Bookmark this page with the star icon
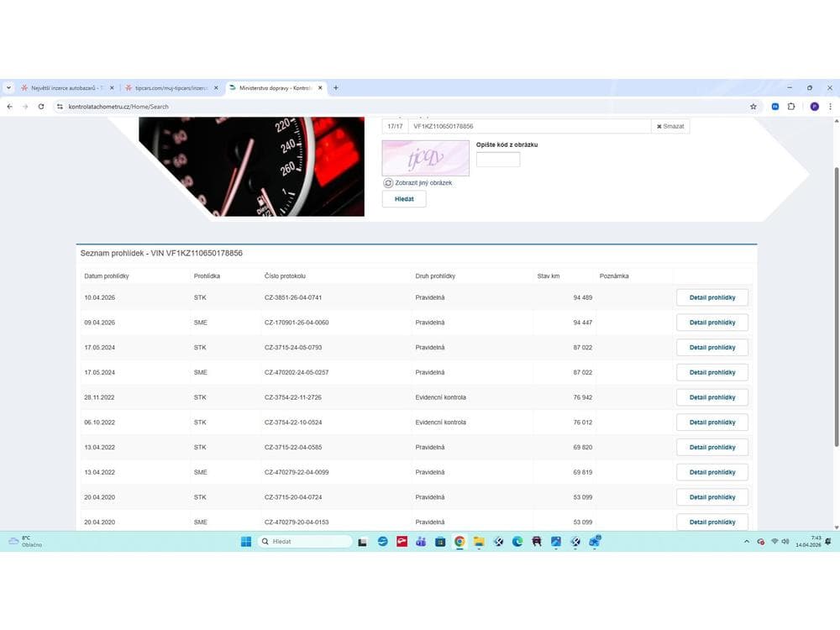The height and width of the screenshot is (630, 840). coord(753,107)
